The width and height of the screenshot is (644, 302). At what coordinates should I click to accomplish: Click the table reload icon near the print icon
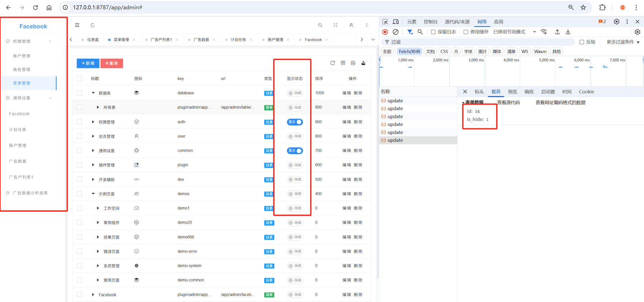(333, 63)
